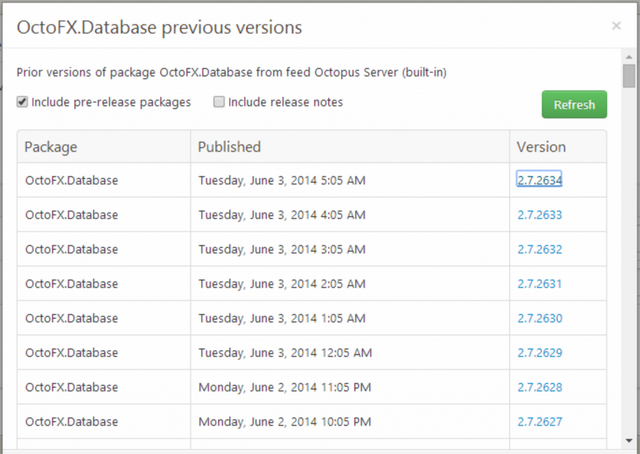Click published date June 3, 2014 12:05 AM

(x=285, y=353)
